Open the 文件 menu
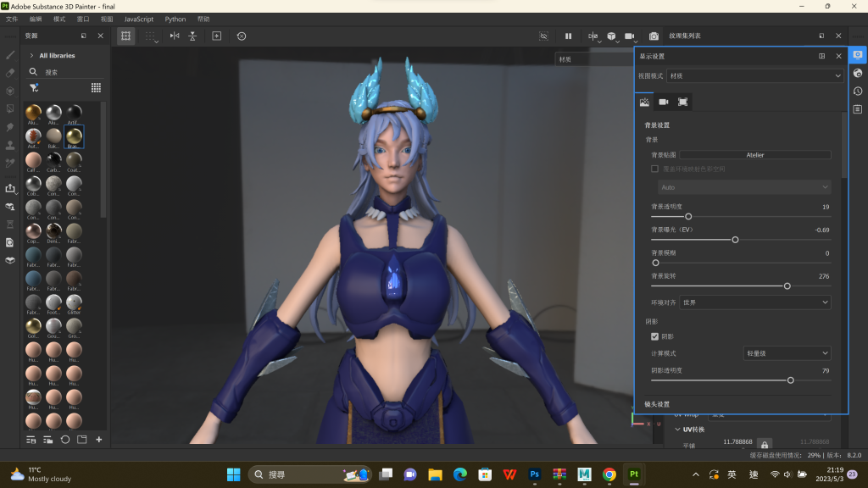 12,19
